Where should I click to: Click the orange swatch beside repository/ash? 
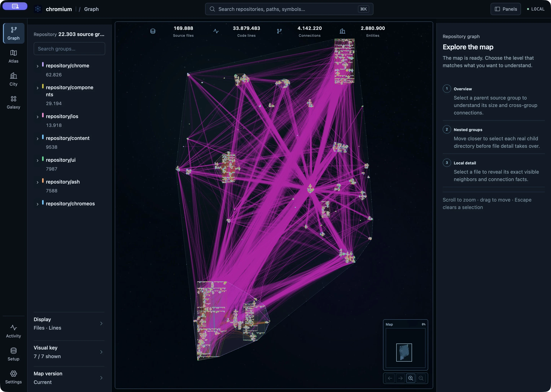tap(43, 180)
